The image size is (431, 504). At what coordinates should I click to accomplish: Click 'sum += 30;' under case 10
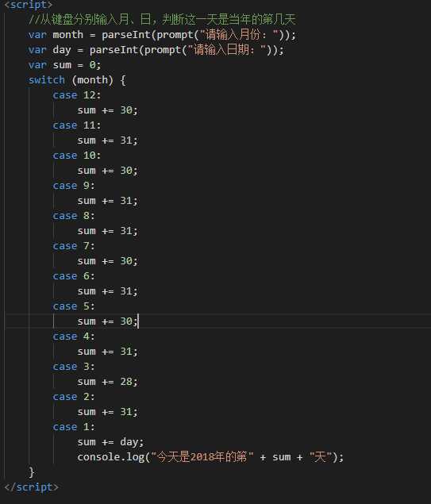click(107, 171)
